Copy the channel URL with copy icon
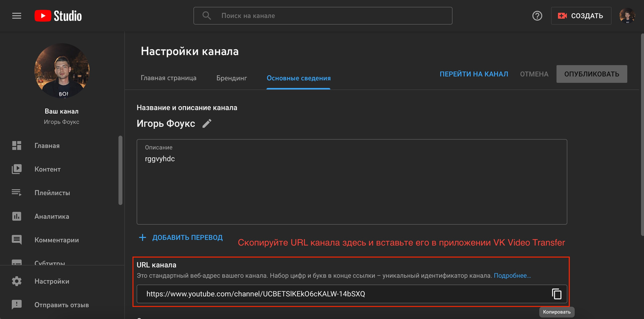644x319 pixels. coord(557,294)
